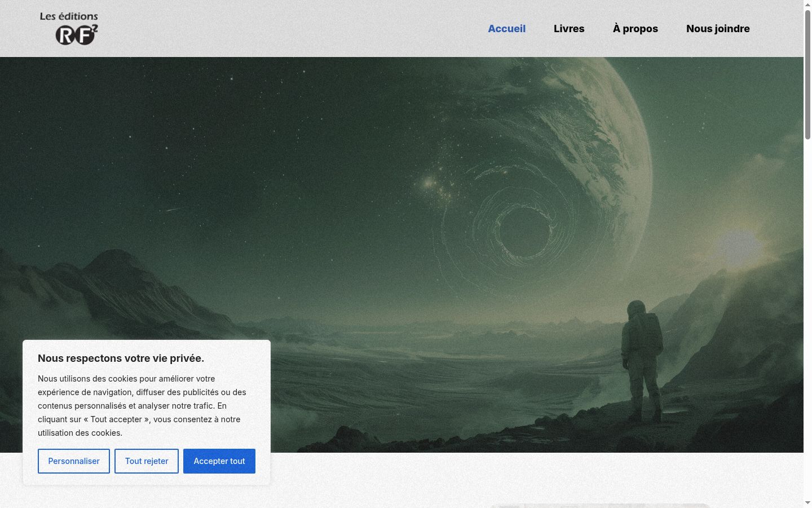Accept cookies with Accepter tout
Screen dimensions: 812x508
click(219, 461)
